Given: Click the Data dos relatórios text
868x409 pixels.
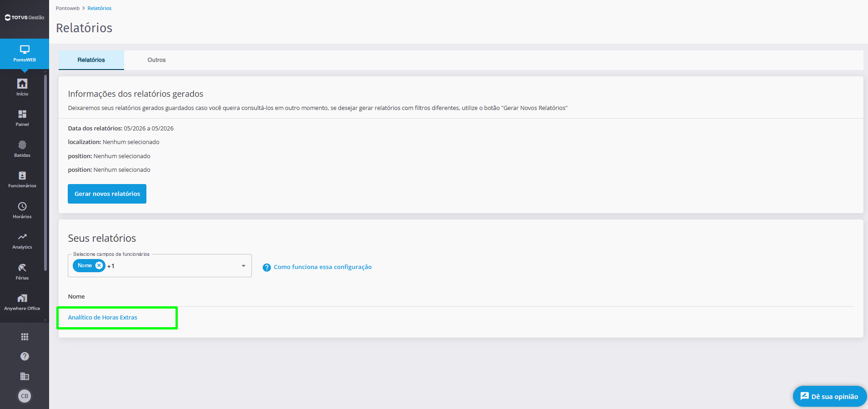Looking at the screenshot, I should 121,129.
